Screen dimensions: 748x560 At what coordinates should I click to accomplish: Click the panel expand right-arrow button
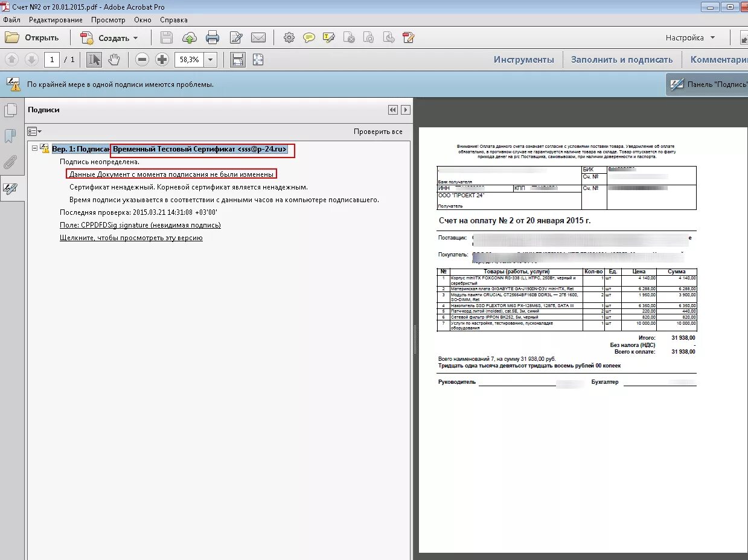(x=406, y=110)
